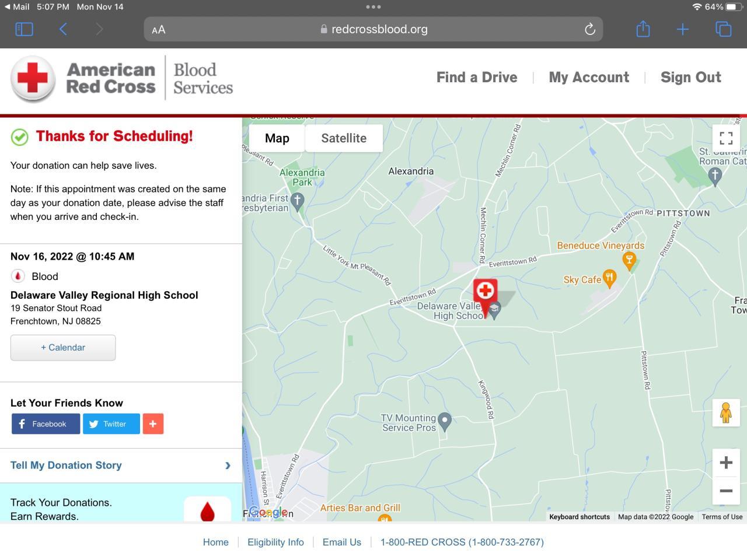Select Sky Cafe restaurant pin

[609, 279]
